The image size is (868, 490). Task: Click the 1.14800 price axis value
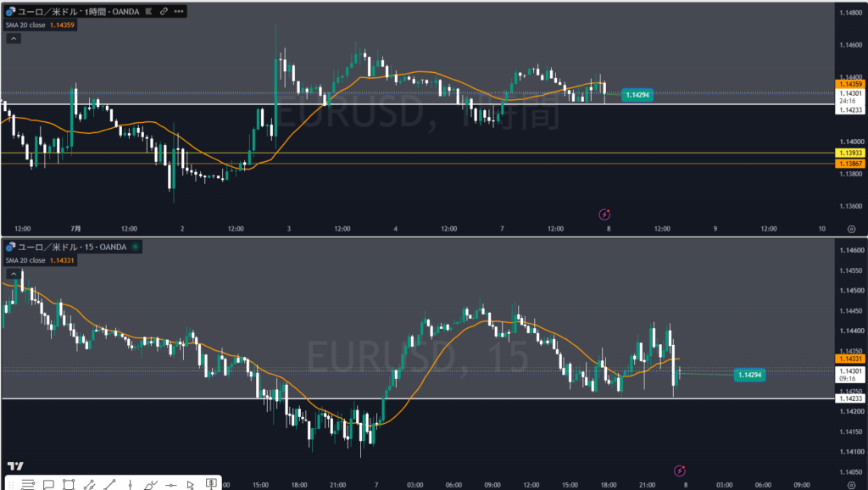pyautogui.click(x=850, y=13)
